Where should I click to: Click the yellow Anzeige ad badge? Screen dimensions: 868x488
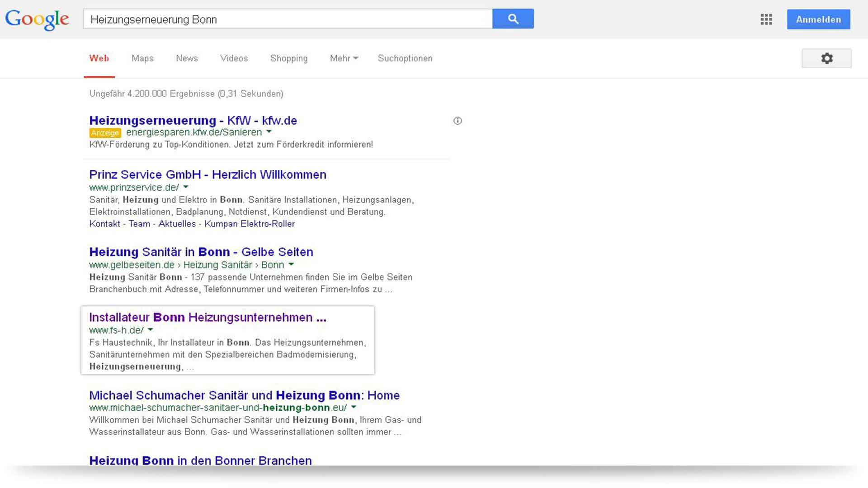105,133
